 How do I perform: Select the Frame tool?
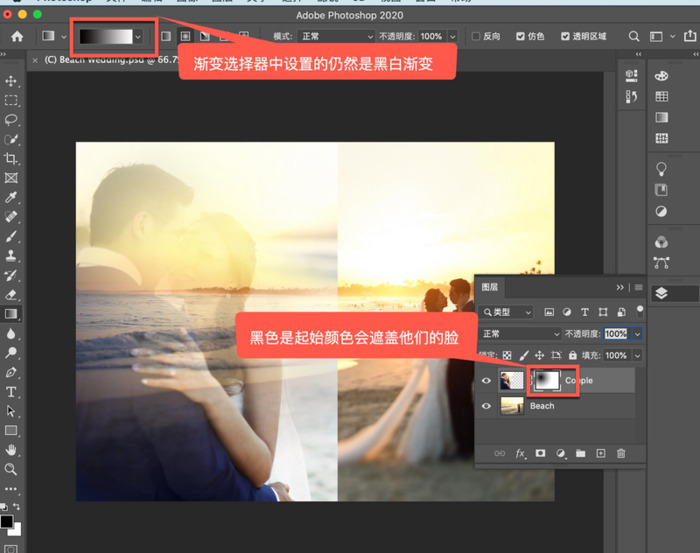point(11,178)
